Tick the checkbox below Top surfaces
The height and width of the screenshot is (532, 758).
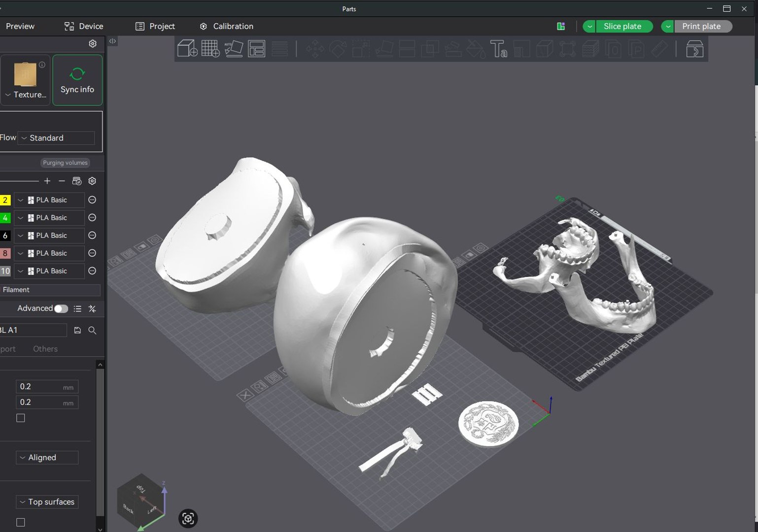click(21, 522)
